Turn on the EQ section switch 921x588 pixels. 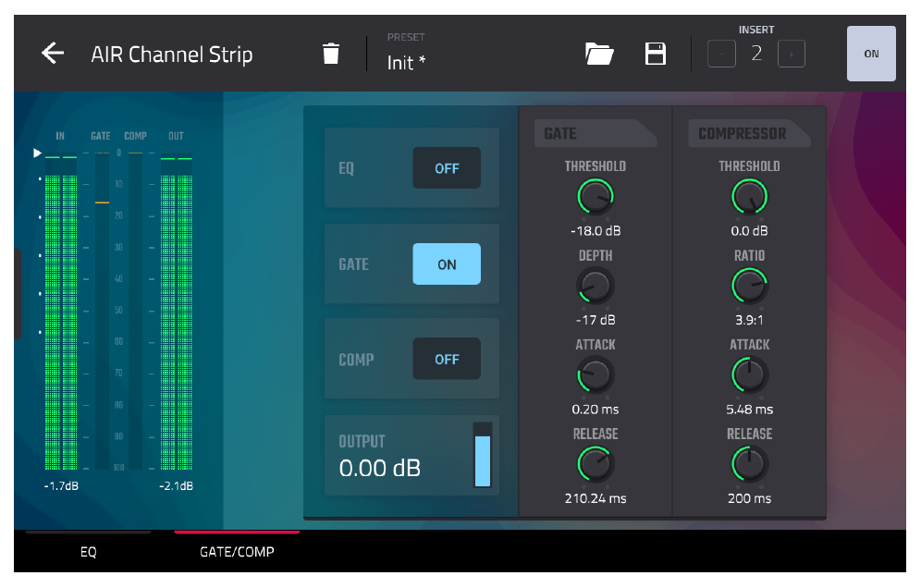pos(447,168)
